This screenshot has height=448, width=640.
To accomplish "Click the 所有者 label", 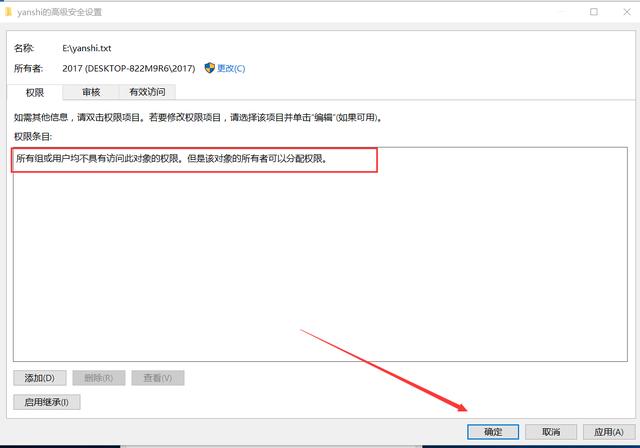I will point(29,68).
